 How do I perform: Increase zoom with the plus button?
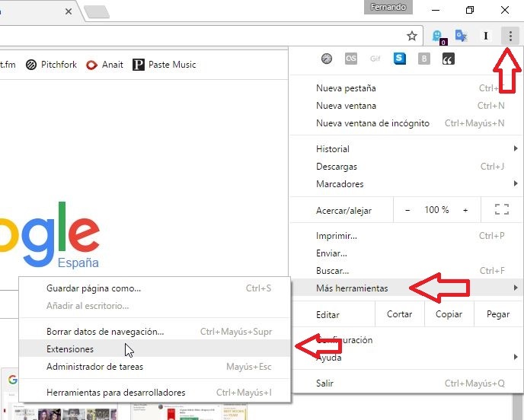coord(465,210)
